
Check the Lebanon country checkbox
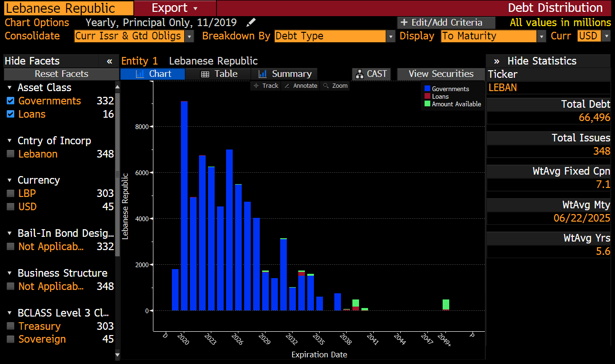tap(10, 154)
